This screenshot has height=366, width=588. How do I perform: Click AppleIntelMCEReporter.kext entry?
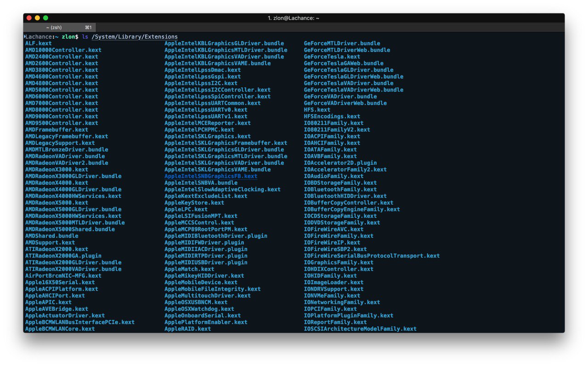[x=208, y=123]
